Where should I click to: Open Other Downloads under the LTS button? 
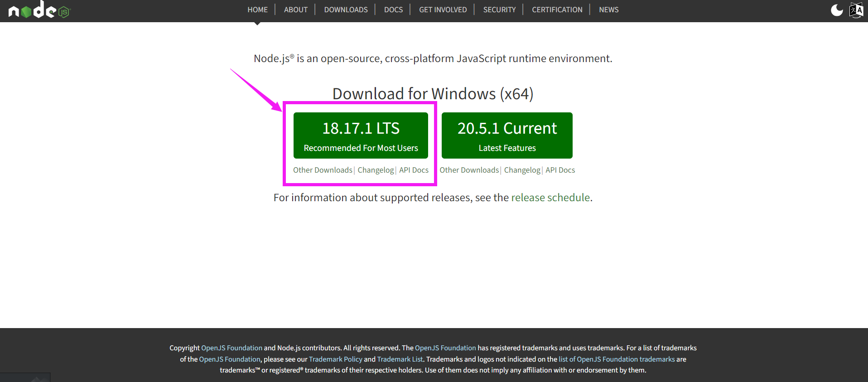tap(323, 170)
